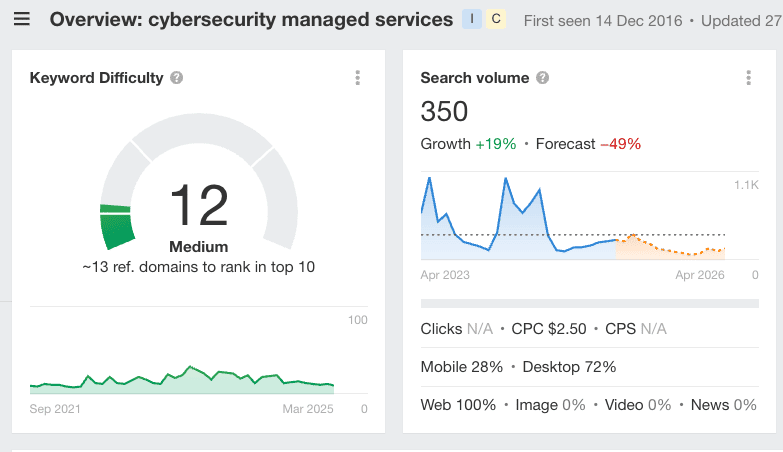This screenshot has width=783, height=452.
Task: Click the Mobile 28% label
Action: click(461, 367)
